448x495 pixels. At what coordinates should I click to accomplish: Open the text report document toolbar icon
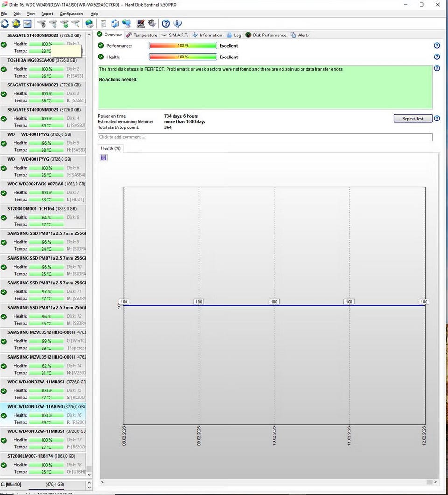pos(104,23)
